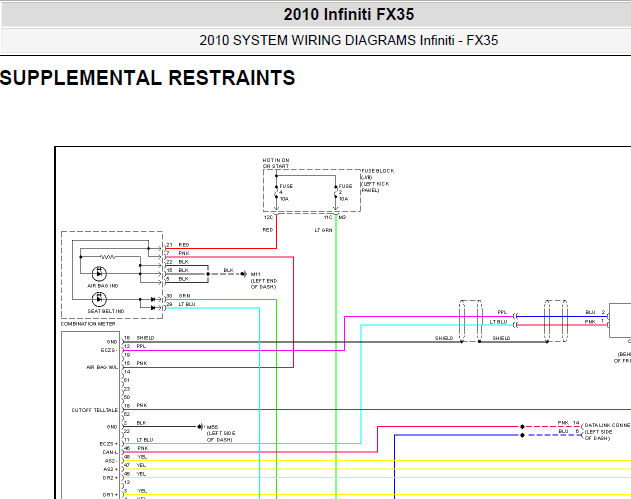The height and width of the screenshot is (499, 631).
Task: Click the resistor symbol in combination meter
Action: click(x=108, y=257)
